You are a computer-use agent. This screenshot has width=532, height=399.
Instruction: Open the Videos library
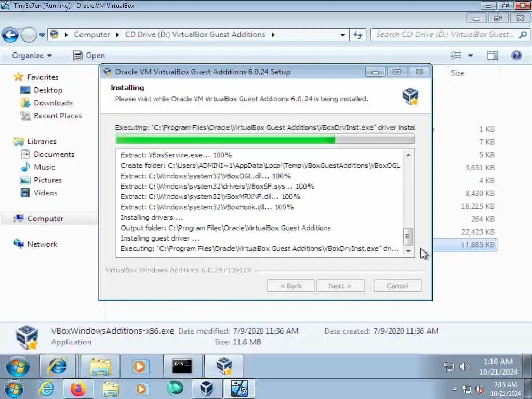coord(39,193)
